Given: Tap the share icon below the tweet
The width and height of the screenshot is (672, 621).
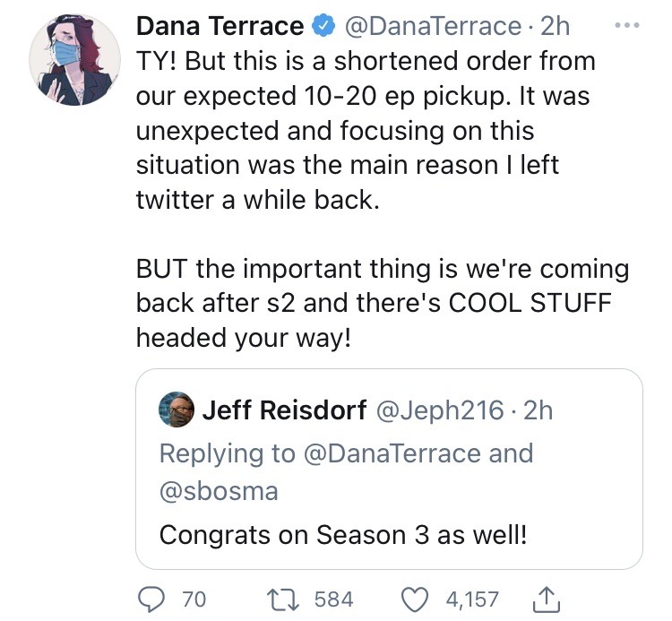Looking at the screenshot, I should [x=547, y=598].
